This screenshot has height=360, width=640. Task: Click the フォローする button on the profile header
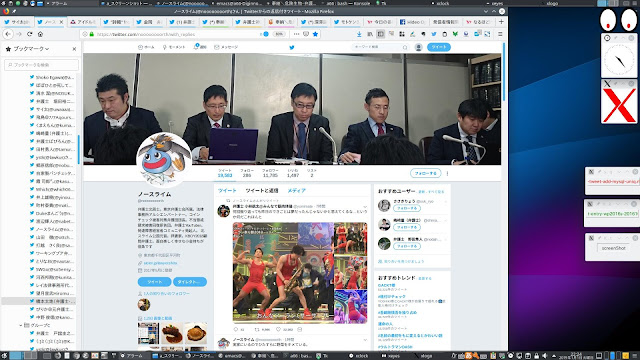[425, 173]
